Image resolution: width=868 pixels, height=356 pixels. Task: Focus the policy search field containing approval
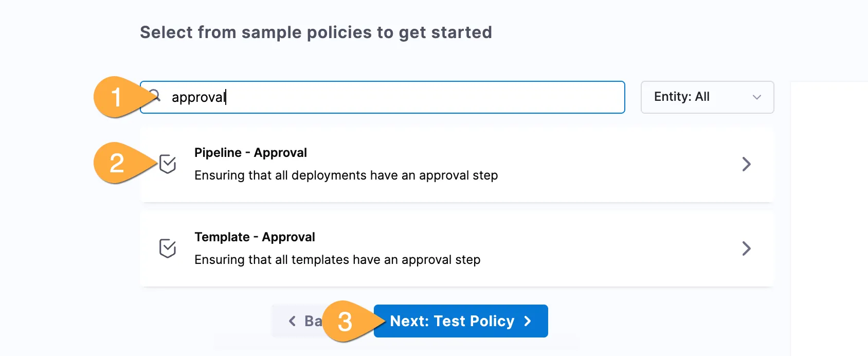tap(391, 97)
